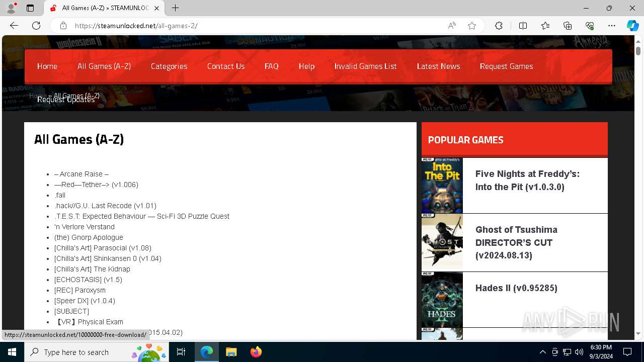Open Five Nights at Freddy's: Into the Pit title
644x362 pixels.
click(x=527, y=180)
